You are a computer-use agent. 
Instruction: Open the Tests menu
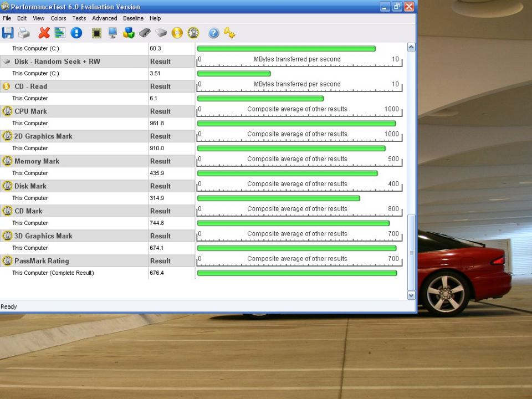(79, 18)
